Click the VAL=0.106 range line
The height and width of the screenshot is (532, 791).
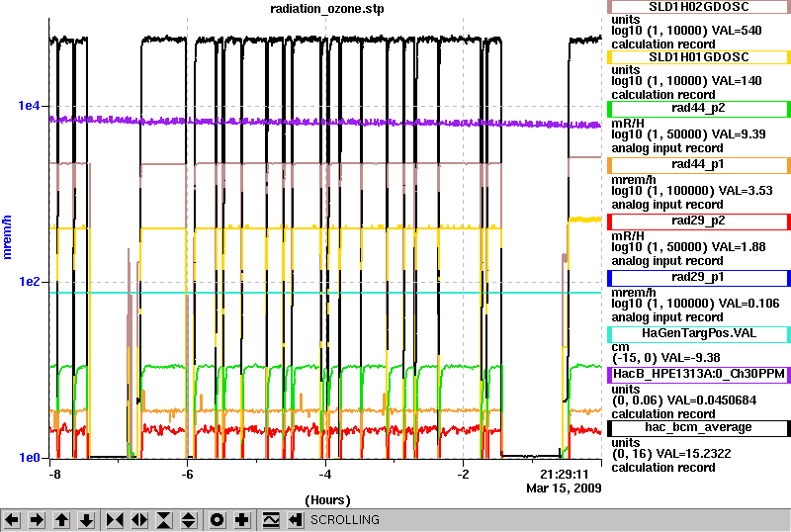tap(695, 304)
